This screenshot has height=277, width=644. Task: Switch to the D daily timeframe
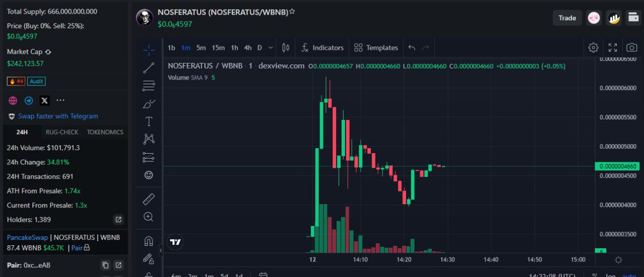pos(260,48)
